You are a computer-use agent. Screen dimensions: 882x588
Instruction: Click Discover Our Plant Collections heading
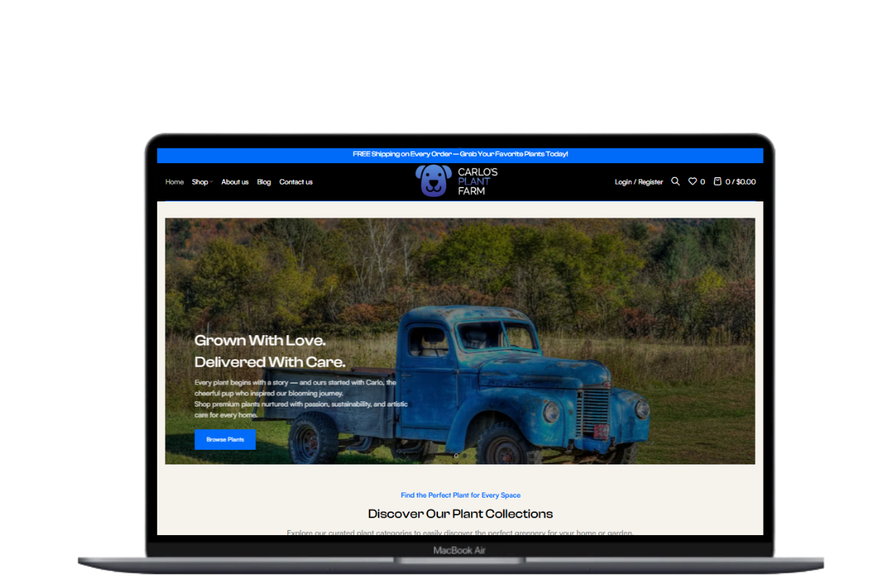[460, 514]
